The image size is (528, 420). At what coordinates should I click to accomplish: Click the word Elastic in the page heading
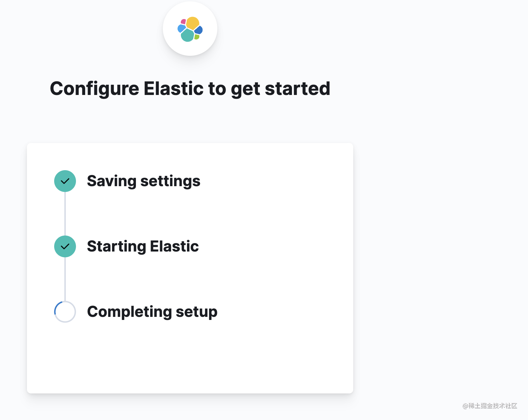(x=174, y=88)
